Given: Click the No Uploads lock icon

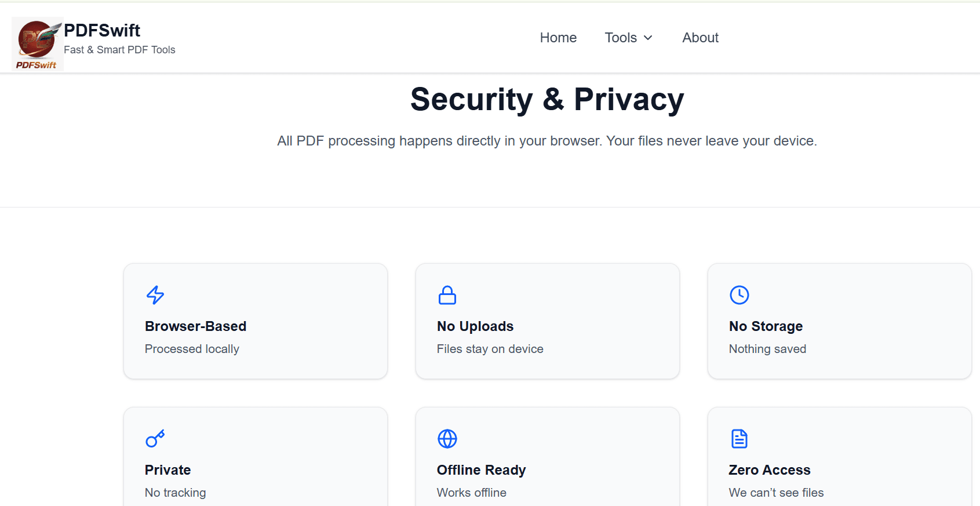Looking at the screenshot, I should click(x=447, y=295).
